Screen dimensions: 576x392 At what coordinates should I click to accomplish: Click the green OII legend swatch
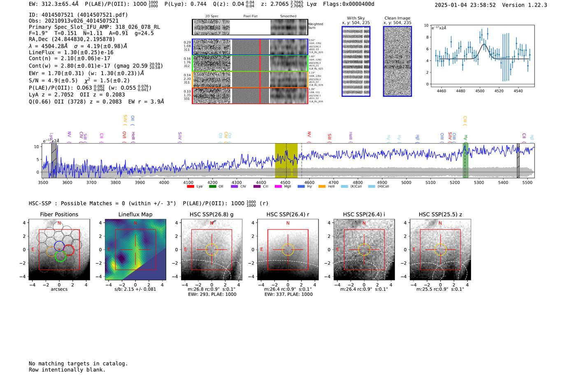212,186
